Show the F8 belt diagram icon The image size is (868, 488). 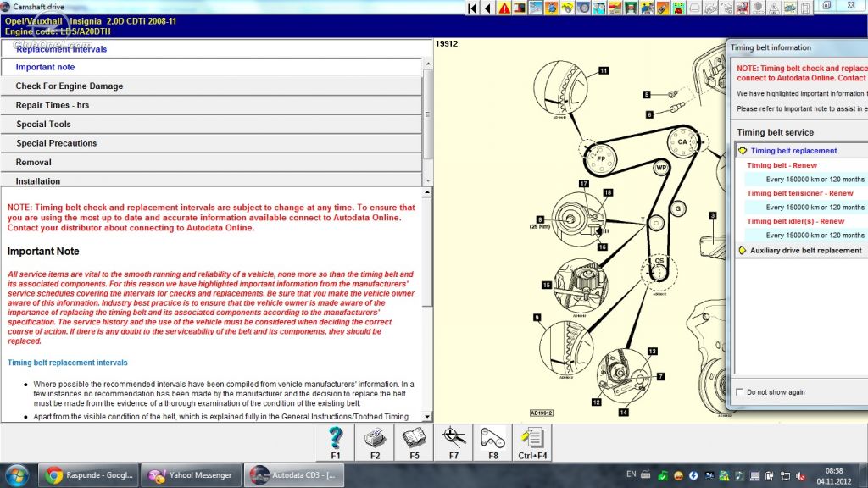coord(492,442)
